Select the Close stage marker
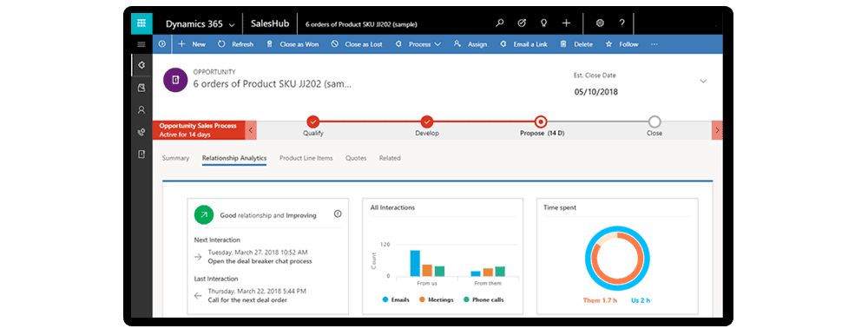Viewport: 868px width, 335px height. [x=654, y=122]
